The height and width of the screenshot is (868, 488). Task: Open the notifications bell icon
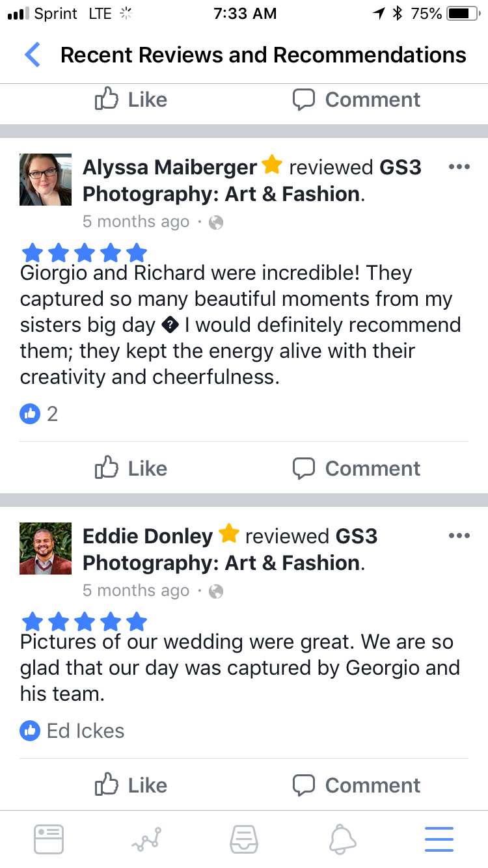pos(342,839)
